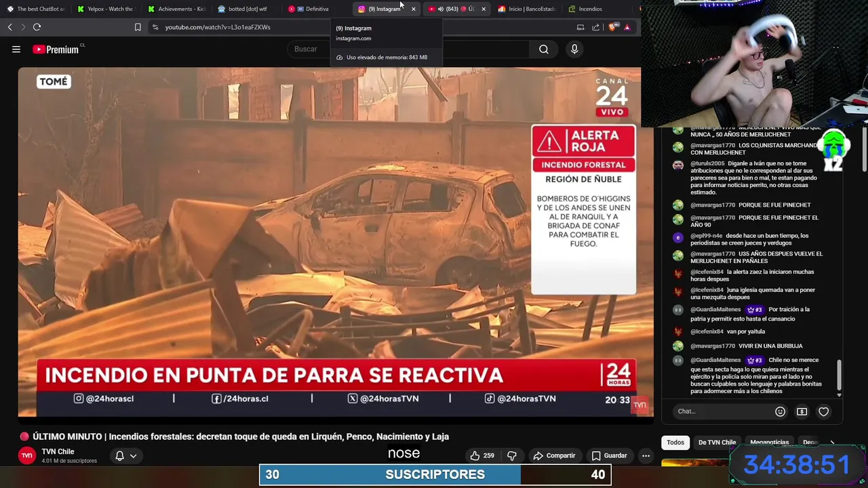Click @mavargas1770 VIVIR EN UNA BURBUJA message
This screenshot has height=488, width=868.
(x=746, y=346)
